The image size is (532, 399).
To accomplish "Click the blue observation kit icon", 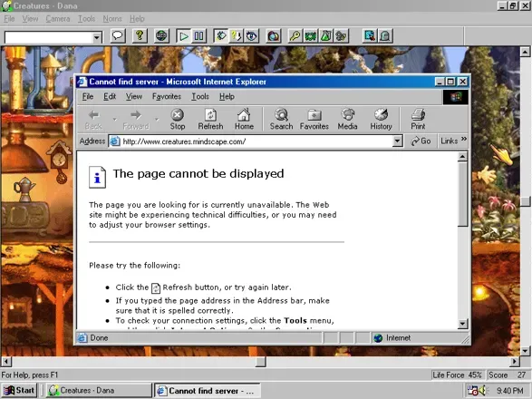I will (x=370, y=36).
